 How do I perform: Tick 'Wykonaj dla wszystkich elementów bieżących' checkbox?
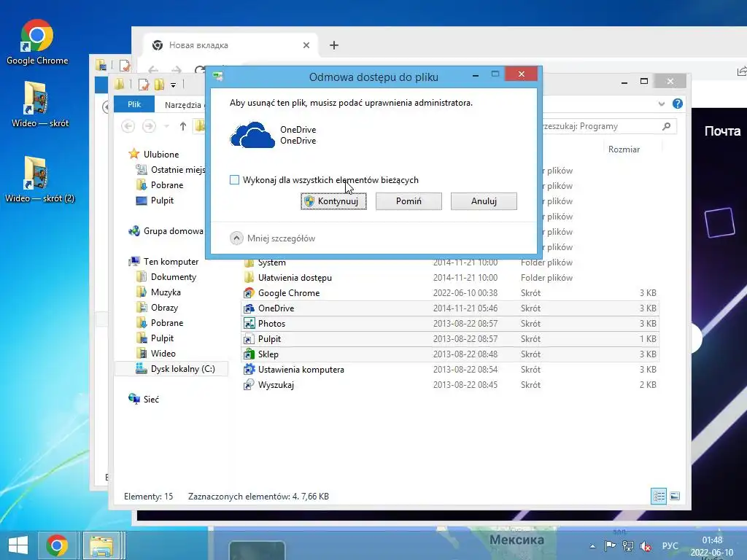click(234, 180)
